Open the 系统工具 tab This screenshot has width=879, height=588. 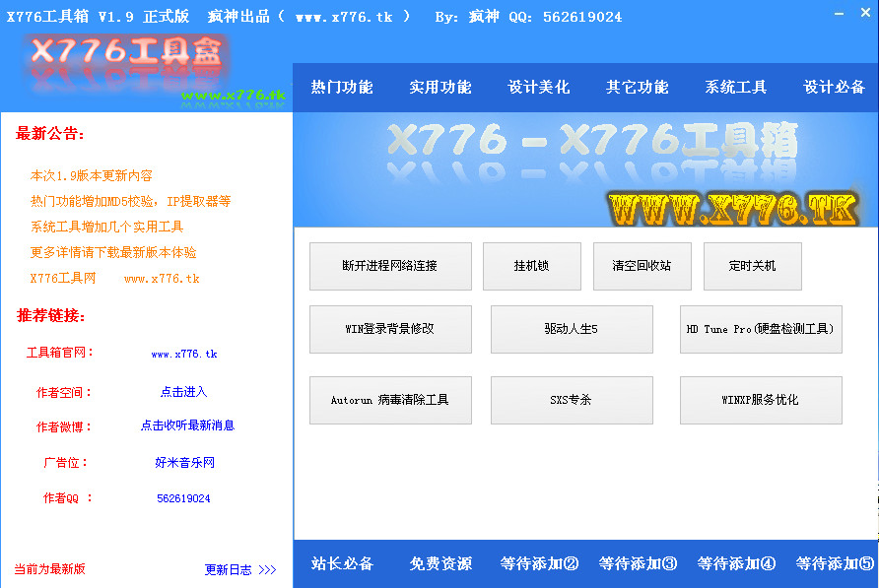[x=735, y=87]
